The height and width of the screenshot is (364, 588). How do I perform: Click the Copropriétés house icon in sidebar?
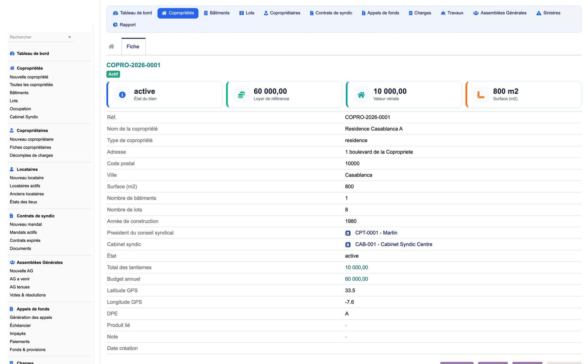pos(12,68)
